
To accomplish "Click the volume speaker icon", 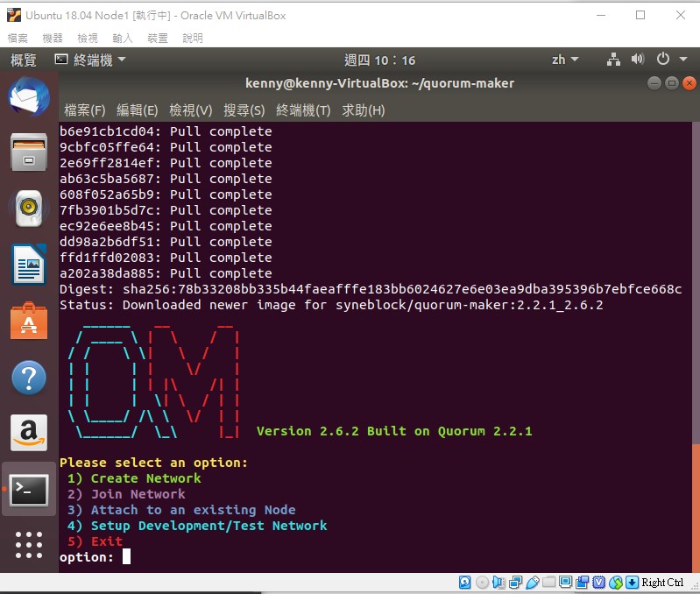I will coord(638,60).
